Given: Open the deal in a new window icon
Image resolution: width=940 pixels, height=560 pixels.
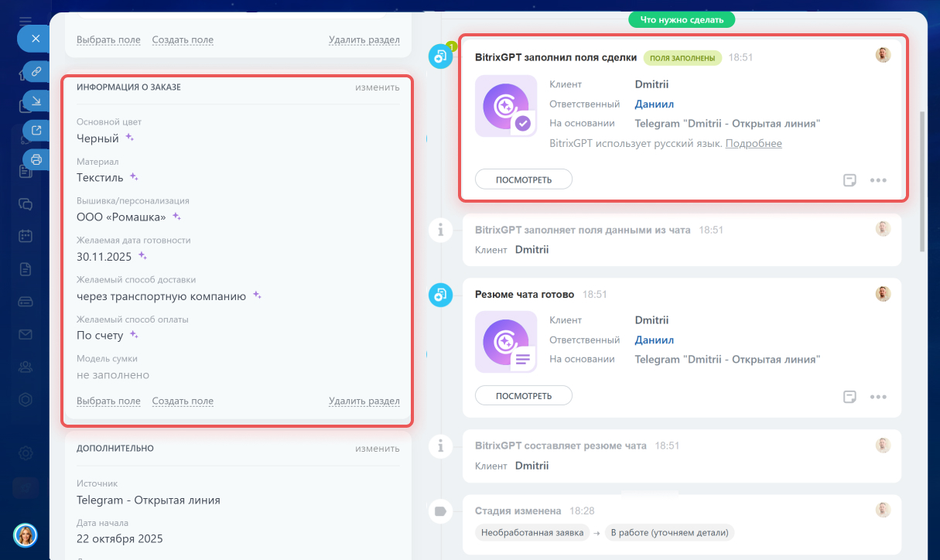Looking at the screenshot, I should click(x=36, y=130).
